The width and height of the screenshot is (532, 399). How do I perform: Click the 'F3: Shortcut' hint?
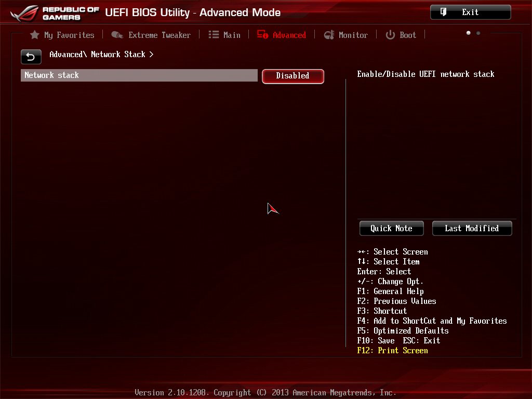[x=382, y=311]
